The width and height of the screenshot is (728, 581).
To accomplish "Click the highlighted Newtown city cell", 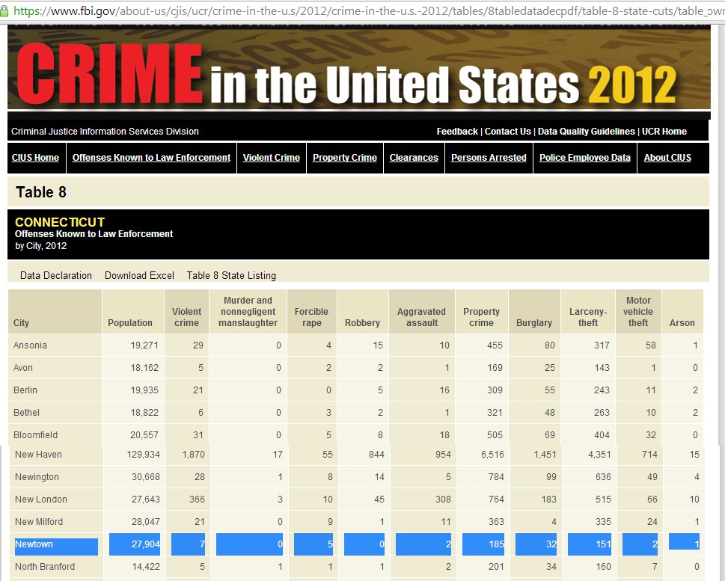I will pyautogui.click(x=56, y=544).
